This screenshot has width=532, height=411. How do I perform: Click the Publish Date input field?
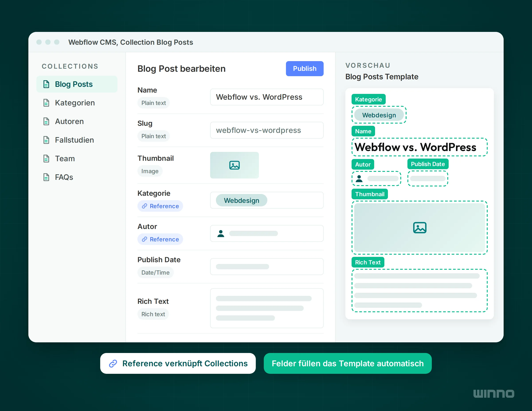pos(267,266)
